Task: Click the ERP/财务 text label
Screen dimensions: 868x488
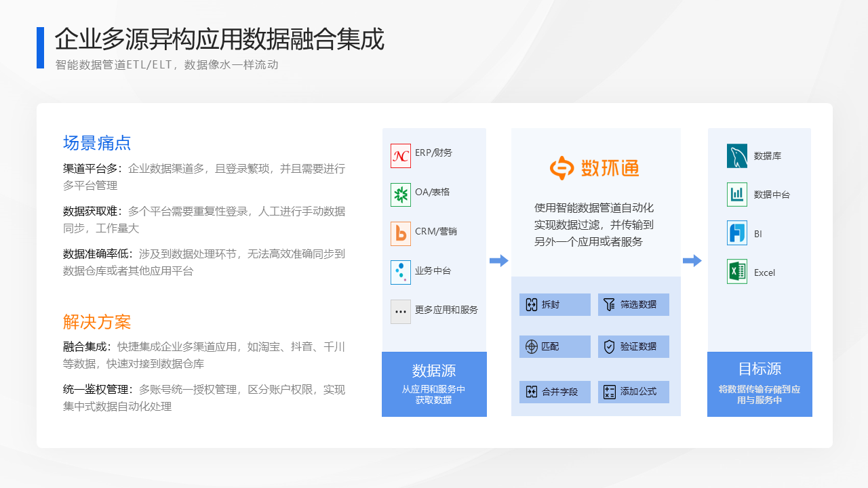Action: pos(433,153)
